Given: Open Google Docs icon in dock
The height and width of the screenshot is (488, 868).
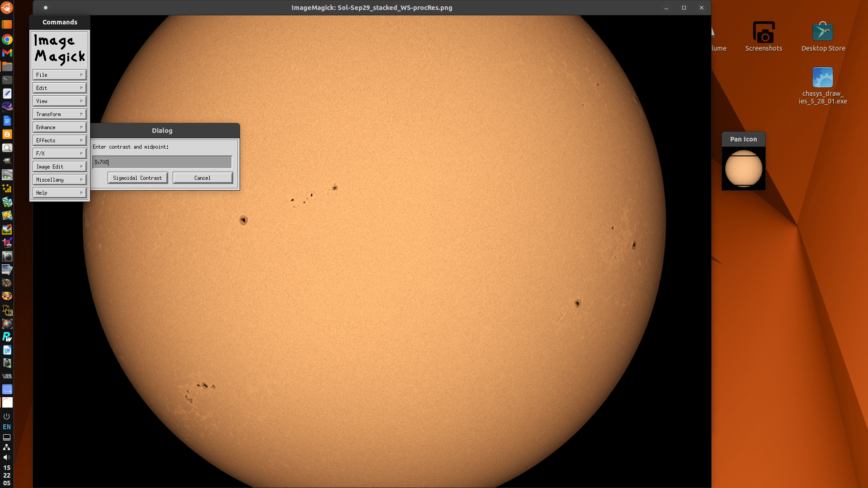Looking at the screenshot, I should (x=7, y=121).
